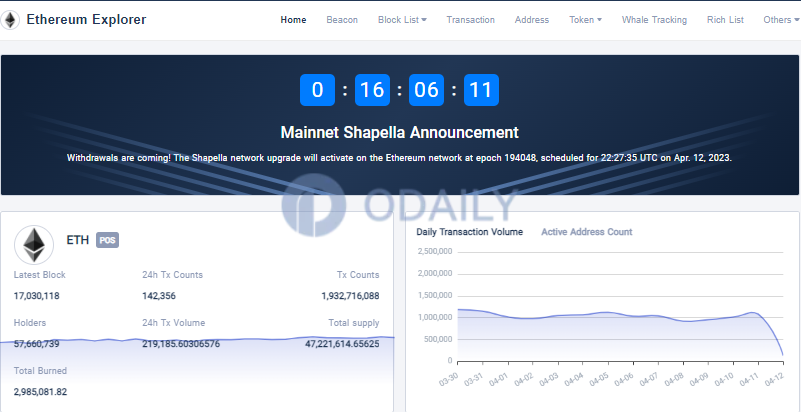Go to the Home page
The height and width of the screenshot is (412, 801).
tap(293, 20)
